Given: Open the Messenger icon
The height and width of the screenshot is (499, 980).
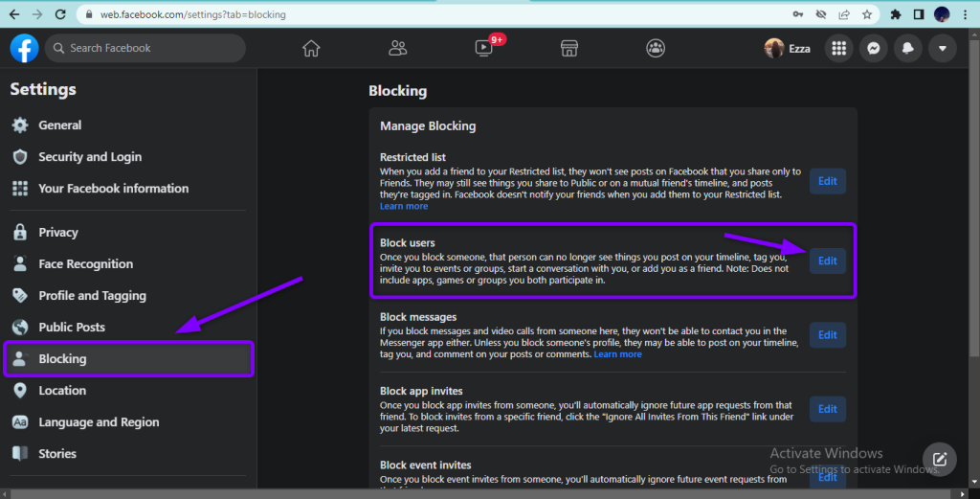Looking at the screenshot, I should pyautogui.click(x=873, y=48).
